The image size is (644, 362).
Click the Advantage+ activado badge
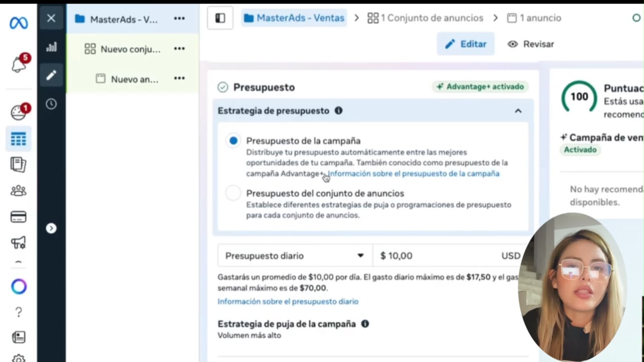coord(480,87)
